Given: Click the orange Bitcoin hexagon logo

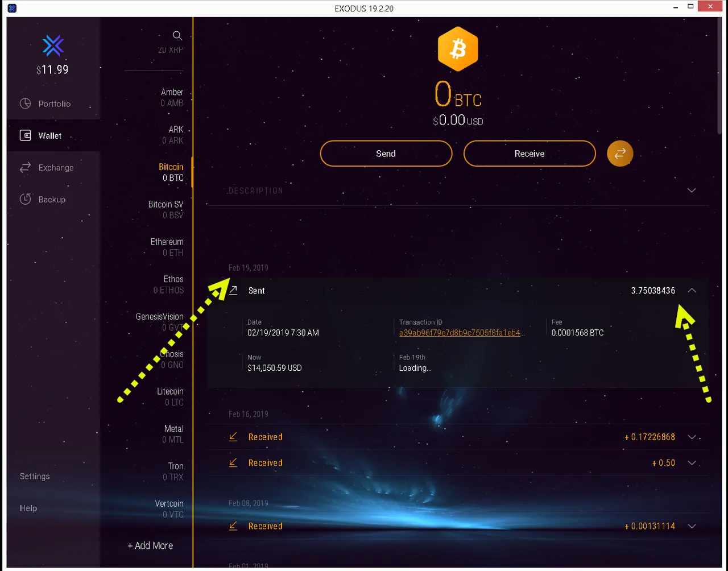Looking at the screenshot, I should click(x=458, y=49).
